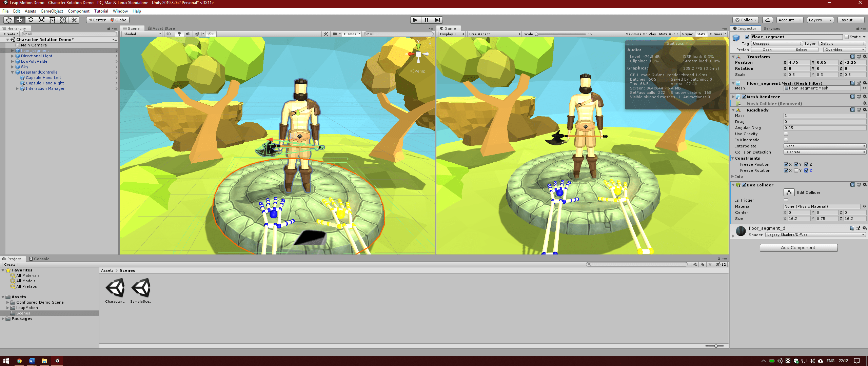
Task: Open Box Collider preset icon
Action: 859,185
